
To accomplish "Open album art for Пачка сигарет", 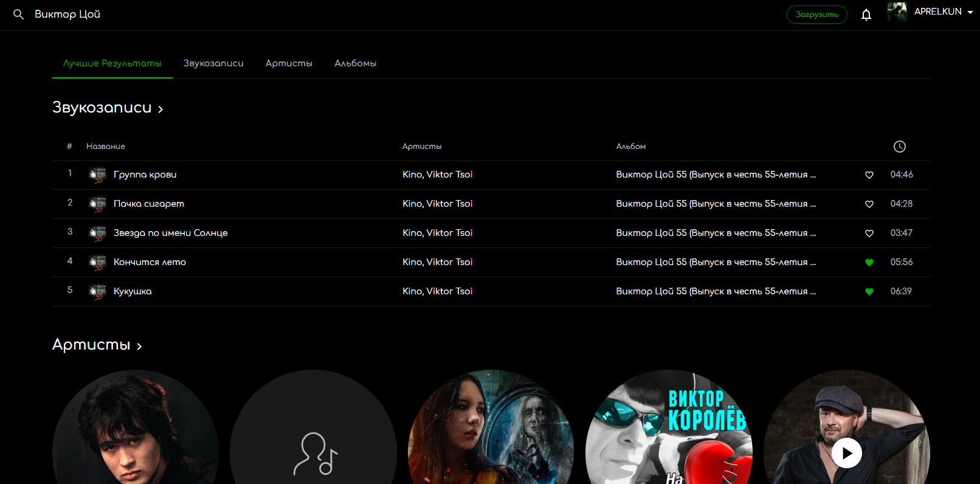I will [x=97, y=204].
